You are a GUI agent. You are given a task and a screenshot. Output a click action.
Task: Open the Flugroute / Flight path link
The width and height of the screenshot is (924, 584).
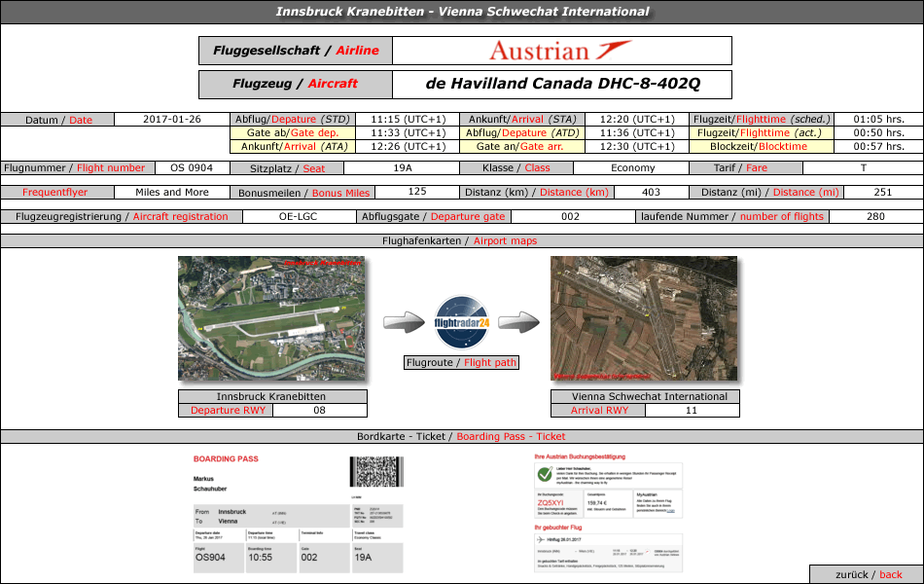[x=462, y=363]
